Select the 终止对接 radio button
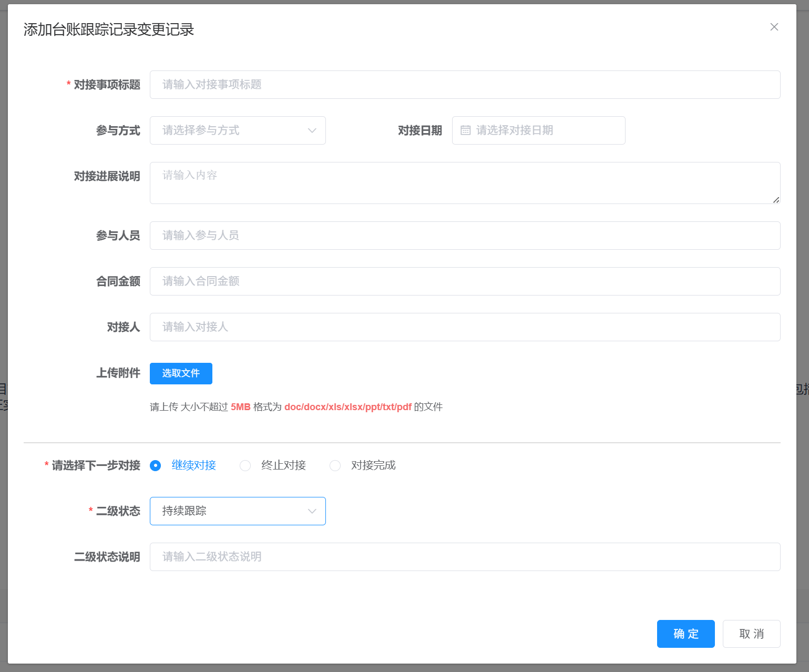 pos(245,465)
